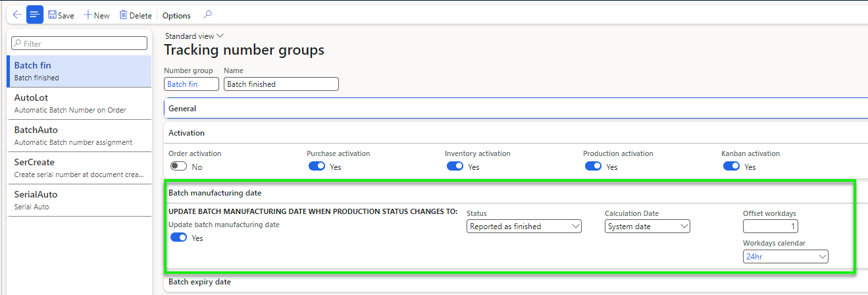
Task: Toggle Order activation switch
Action: click(x=178, y=167)
